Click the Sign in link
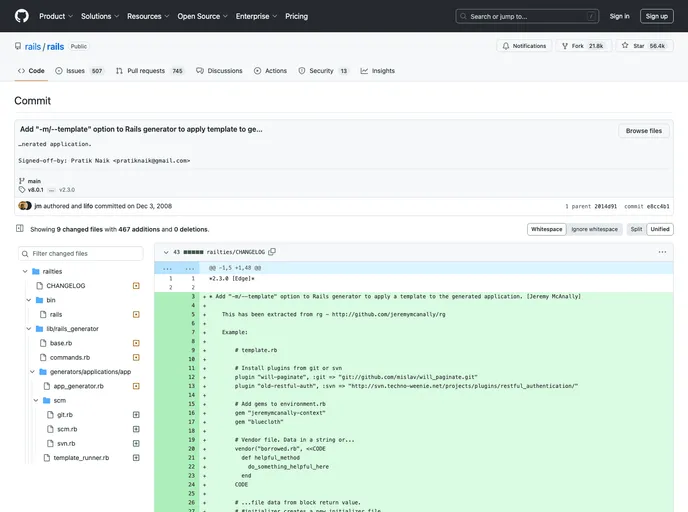Screen dimensions: 688x512 [619, 16]
